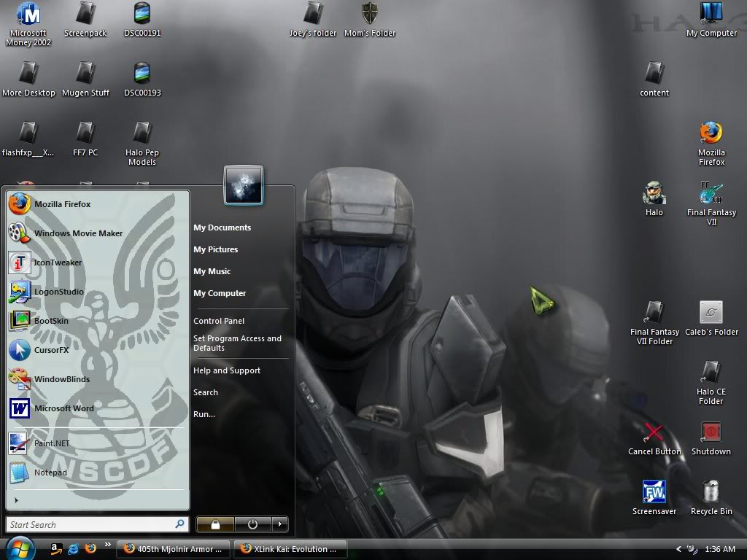The image size is (747, 560).
Task: Select CursorFX in the Start menu
Action: coord(98,350)
